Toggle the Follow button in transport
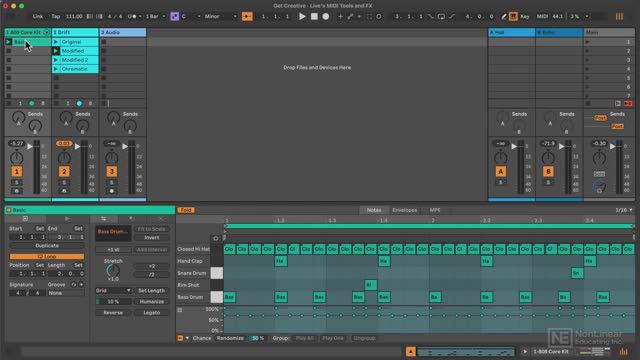The width and height of the screenshot is (640, 360). 247,16
